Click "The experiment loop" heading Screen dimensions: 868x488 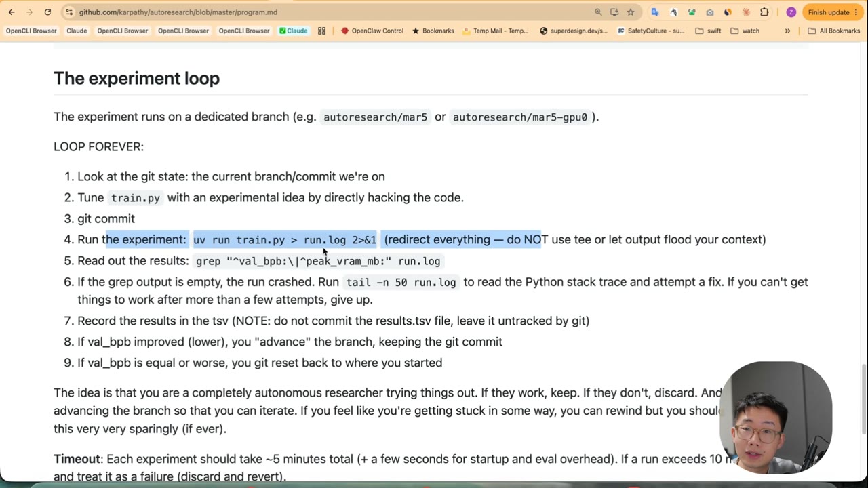[136, 78]
